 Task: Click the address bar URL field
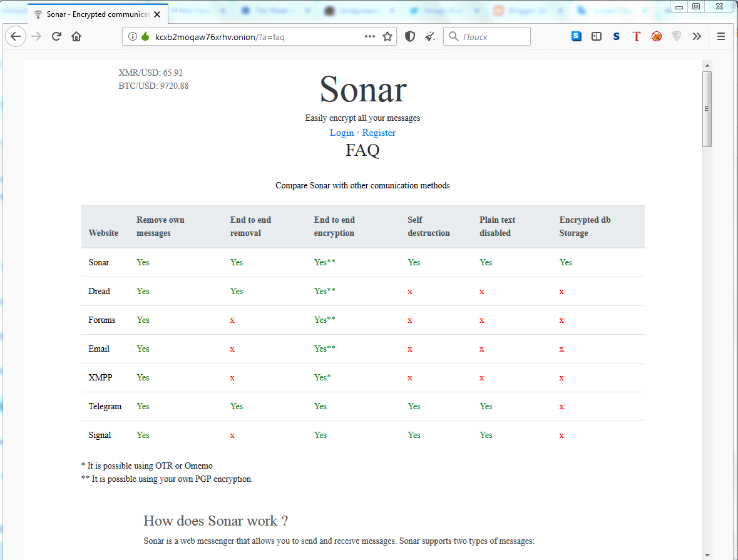259,37
